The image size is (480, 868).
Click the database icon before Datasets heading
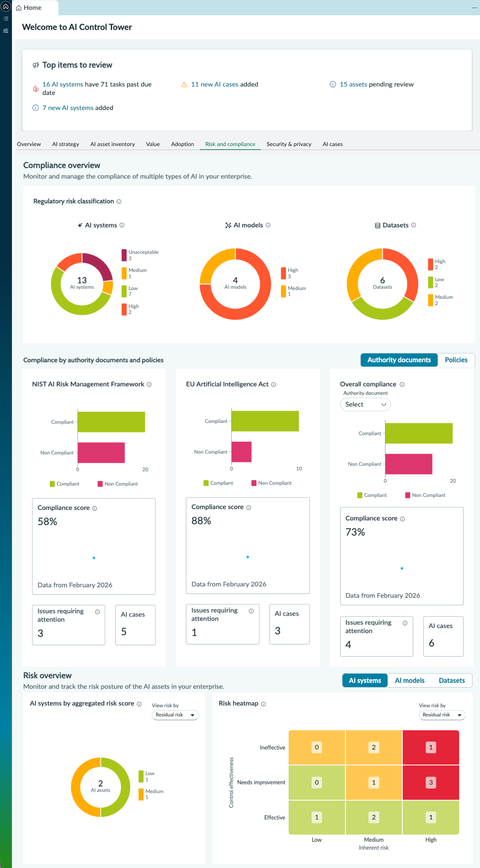point(378,225)
